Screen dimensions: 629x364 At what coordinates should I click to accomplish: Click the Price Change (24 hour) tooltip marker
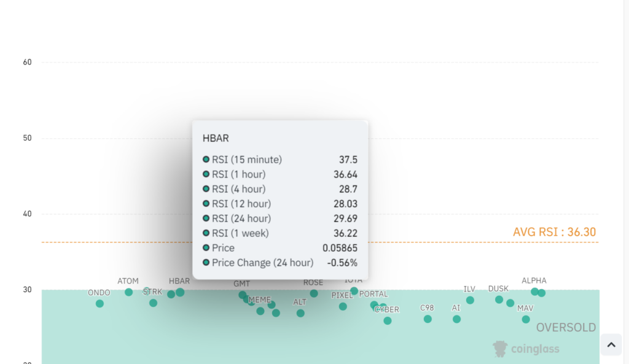(x=206, y=263)
